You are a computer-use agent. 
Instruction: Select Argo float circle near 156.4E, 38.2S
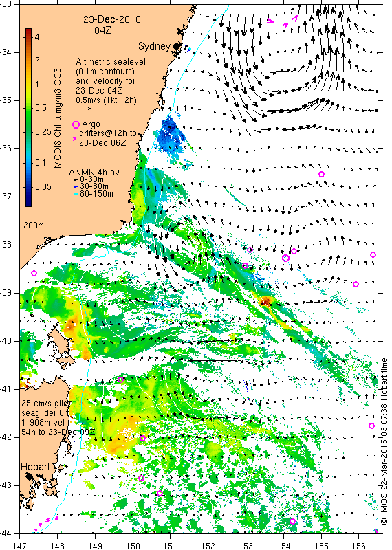point(373,254)
